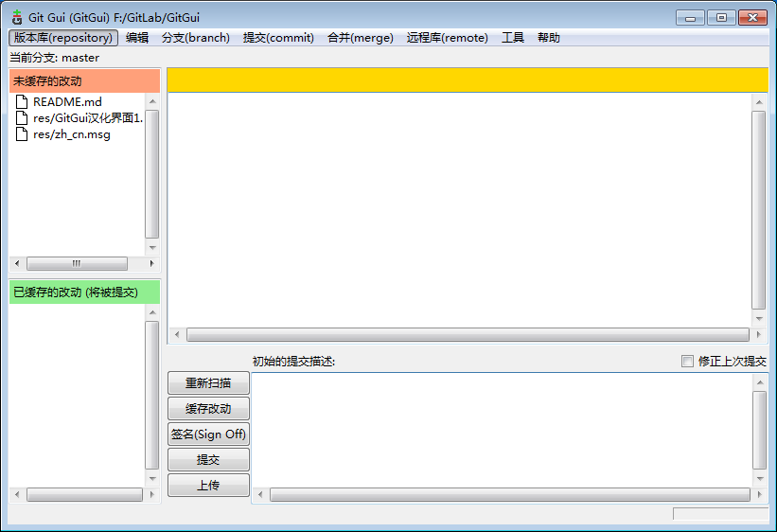Select README.md in unstaged changes

[x=67, y=101]
